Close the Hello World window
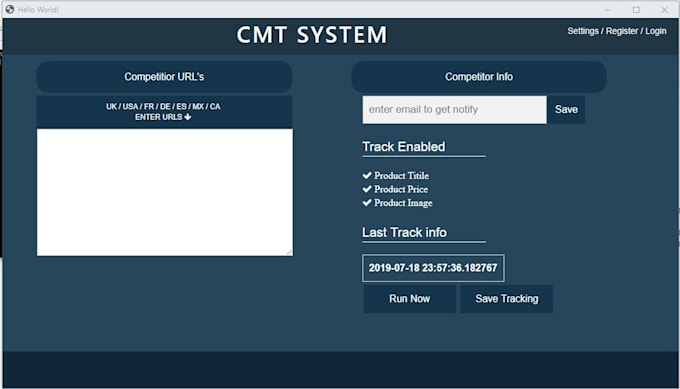 664,10
